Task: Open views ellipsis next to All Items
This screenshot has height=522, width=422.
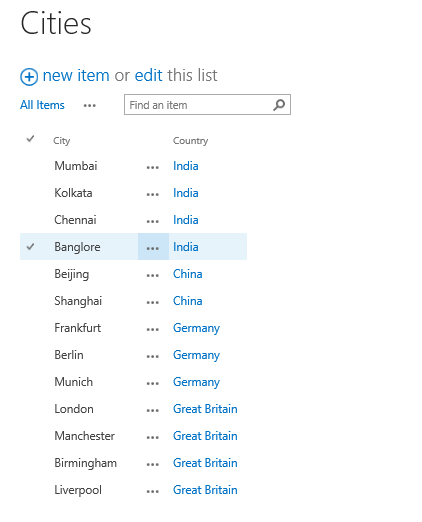Action: coord(90,106)
